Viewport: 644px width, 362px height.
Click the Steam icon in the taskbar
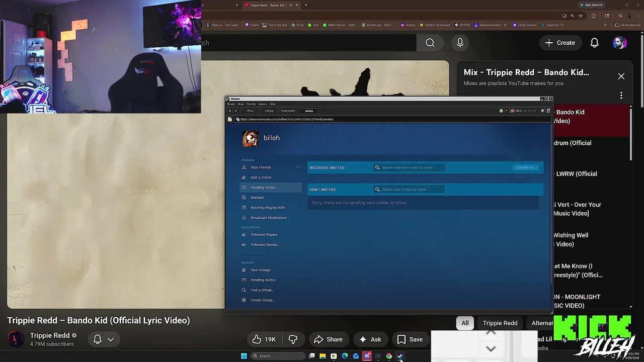[x=400, y=356]
